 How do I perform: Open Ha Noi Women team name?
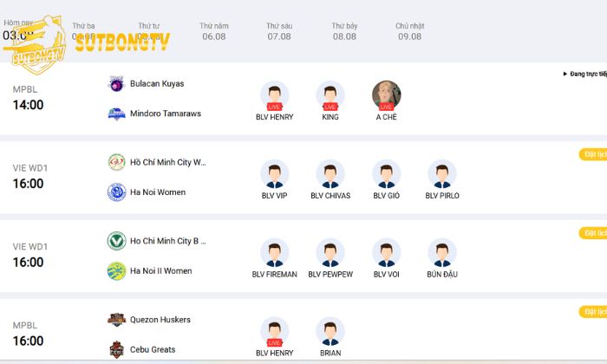coord(158,192)
